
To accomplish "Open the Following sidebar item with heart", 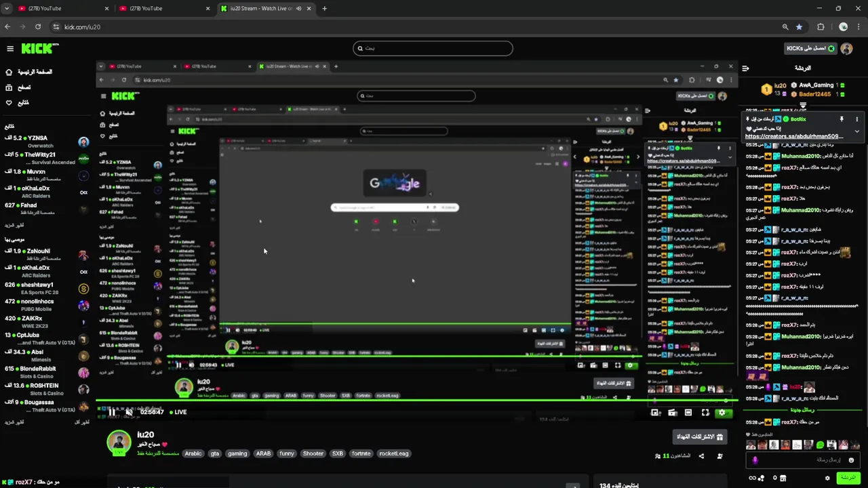I will coord(18,103).
